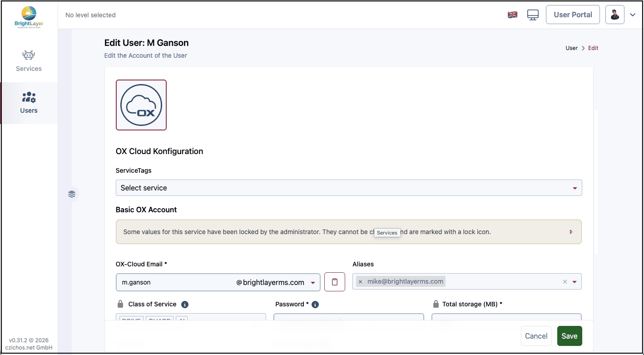Click the clipboard copy button beside email
644x355 pixels.
(x=335, y=282)
